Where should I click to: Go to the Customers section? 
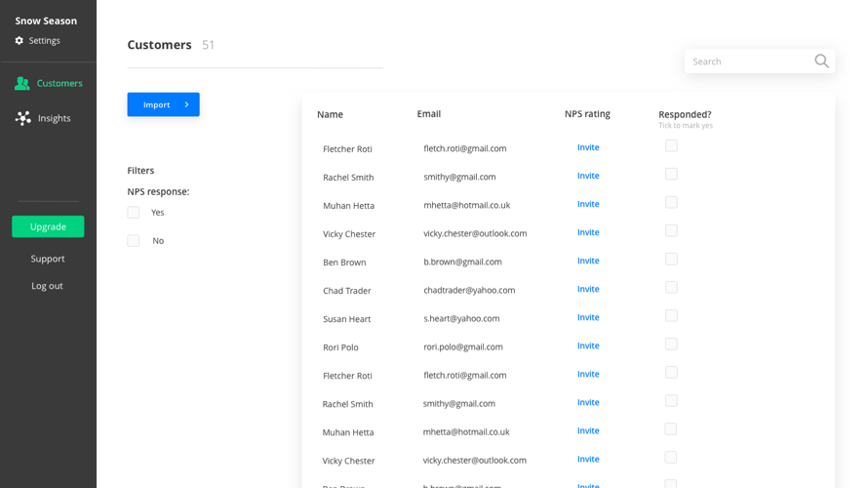point(59,84)
